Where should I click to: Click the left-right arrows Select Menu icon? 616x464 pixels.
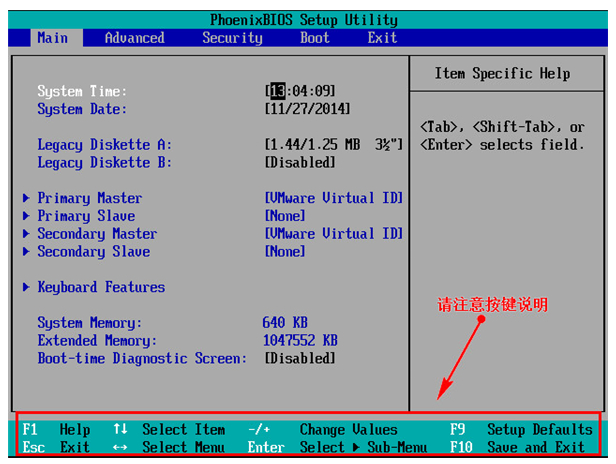point(120,447)
